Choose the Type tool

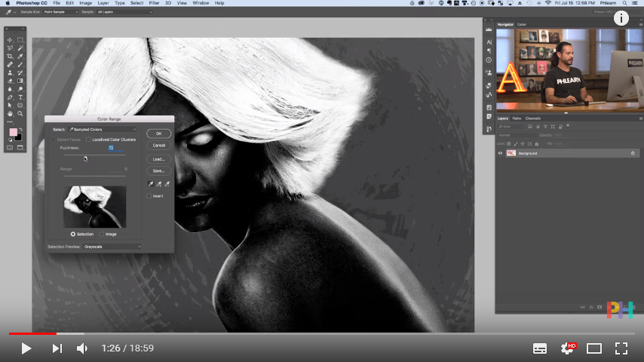pyautogui.click(x=20, y=97)
